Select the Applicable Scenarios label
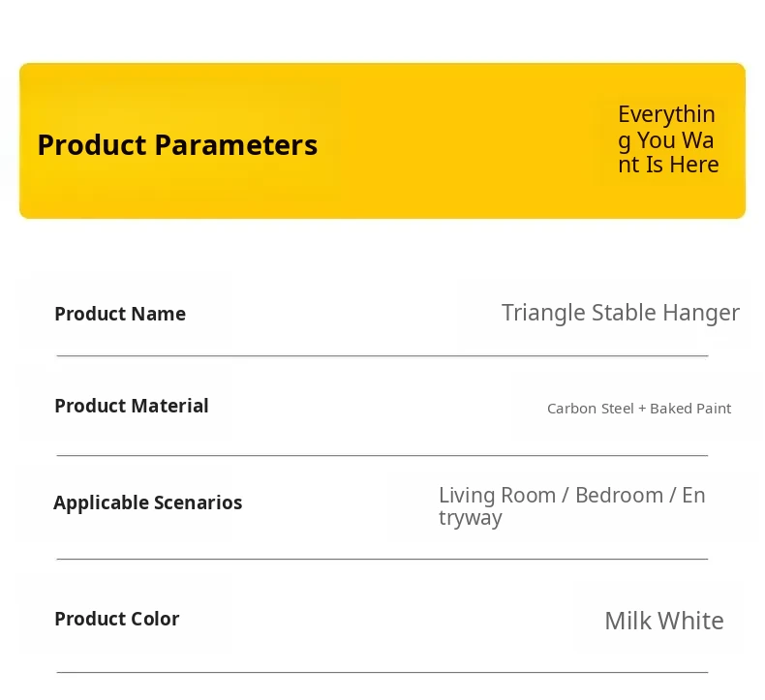Viewport: 765px width, 700px height. tap(148, 502)
